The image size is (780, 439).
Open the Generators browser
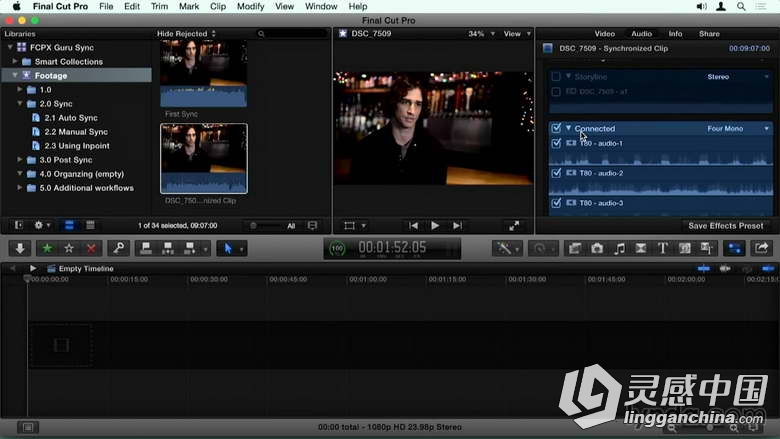684,248
